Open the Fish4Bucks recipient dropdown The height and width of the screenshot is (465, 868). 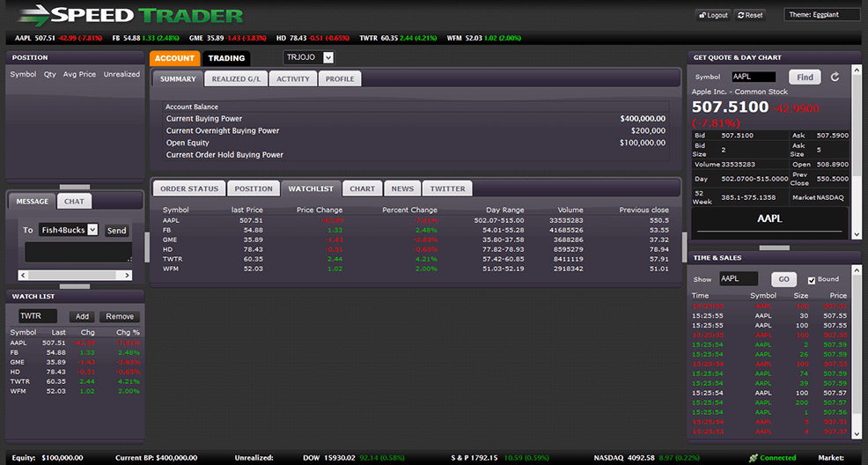(x=68, y=230)
